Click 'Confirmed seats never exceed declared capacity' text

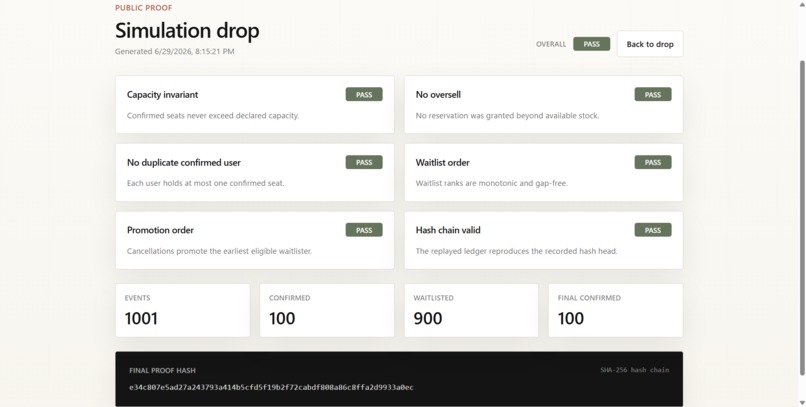point(213,116)
